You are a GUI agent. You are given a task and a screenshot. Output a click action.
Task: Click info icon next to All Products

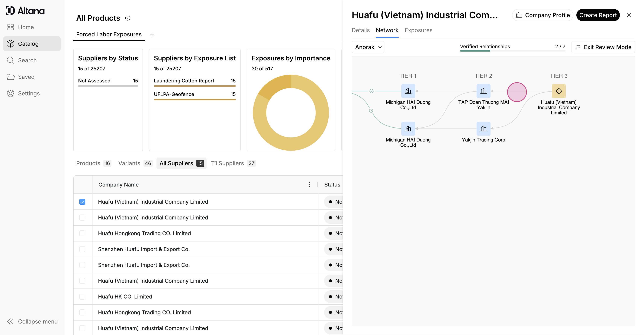[x=127, y=18]
